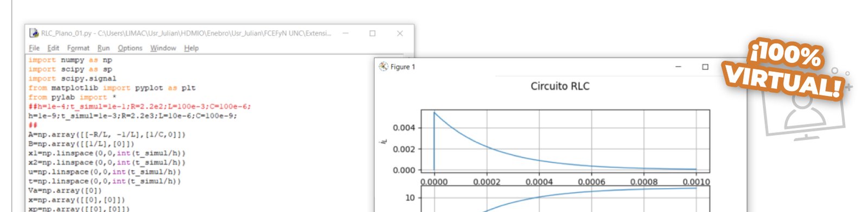Image resolution: width=868 pixels, height=212 pixels.
Task: Click the Figure 1 matplotlib window icon
Action: [x=384, y=66]
